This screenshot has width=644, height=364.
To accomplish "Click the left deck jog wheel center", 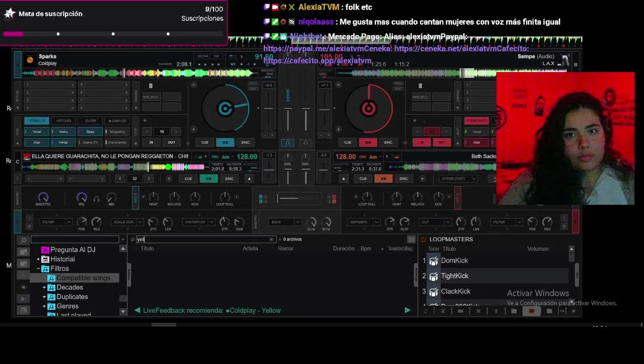I will (x=225, y=108).
